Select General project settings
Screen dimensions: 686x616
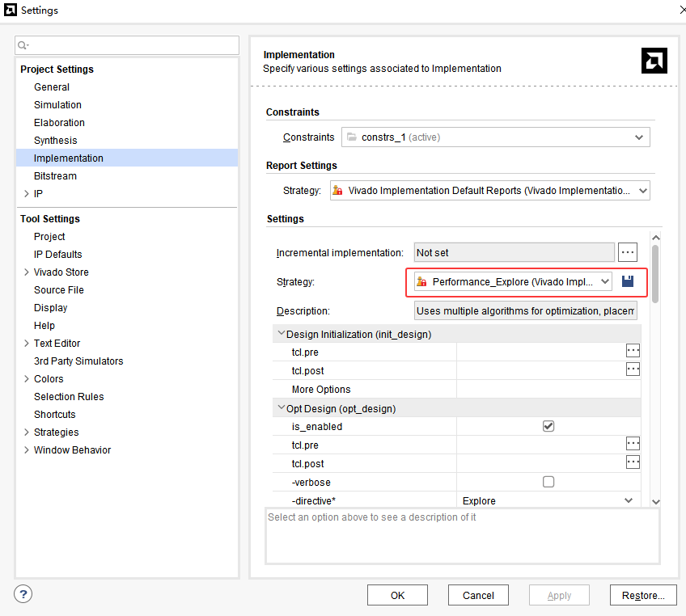(x=52, y=87)
